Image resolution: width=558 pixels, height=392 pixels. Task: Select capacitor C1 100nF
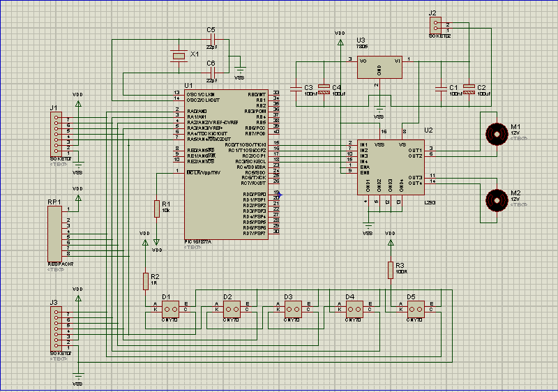[441, 90]
